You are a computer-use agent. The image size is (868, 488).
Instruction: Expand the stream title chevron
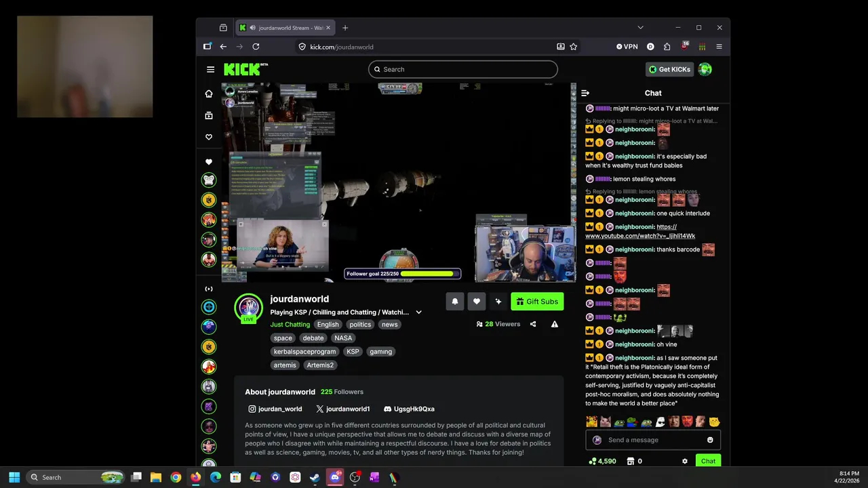click(x=418, y=312)
